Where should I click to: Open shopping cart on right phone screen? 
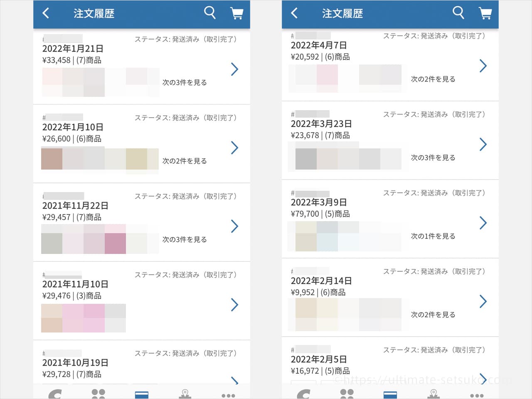(x=485, y=13)
